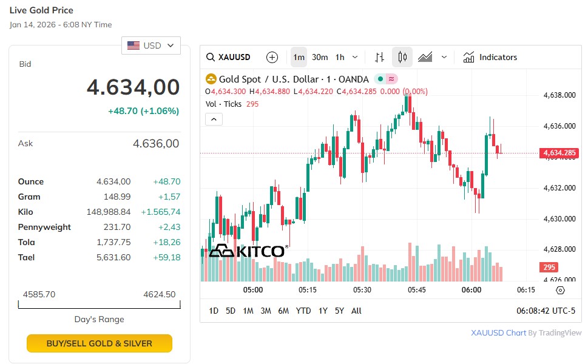
Task: Open the Indicators panel
Action: [x=490, y=57]
